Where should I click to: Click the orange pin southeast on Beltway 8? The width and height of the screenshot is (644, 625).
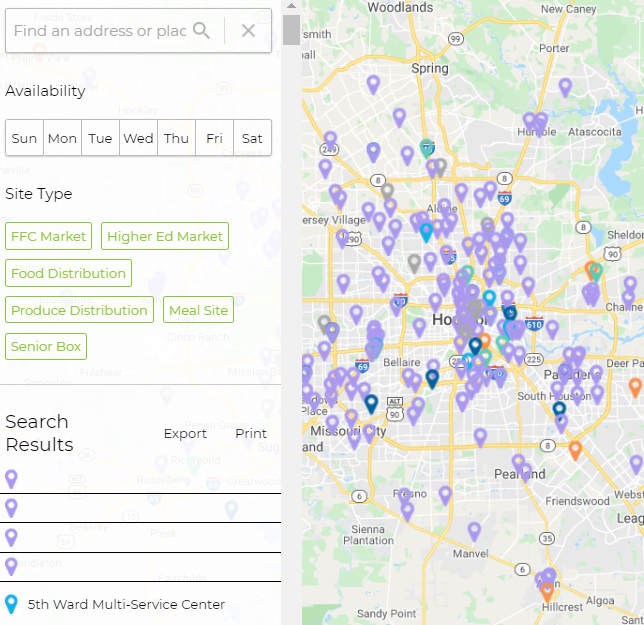pyautogui.click(x=575, y=450)
